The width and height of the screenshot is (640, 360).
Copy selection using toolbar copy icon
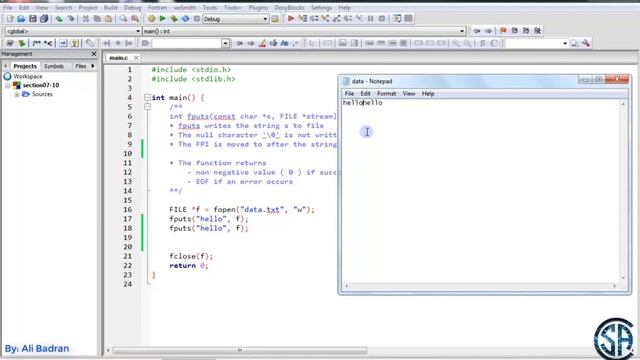pyautogui.click(x=97, y=19)
